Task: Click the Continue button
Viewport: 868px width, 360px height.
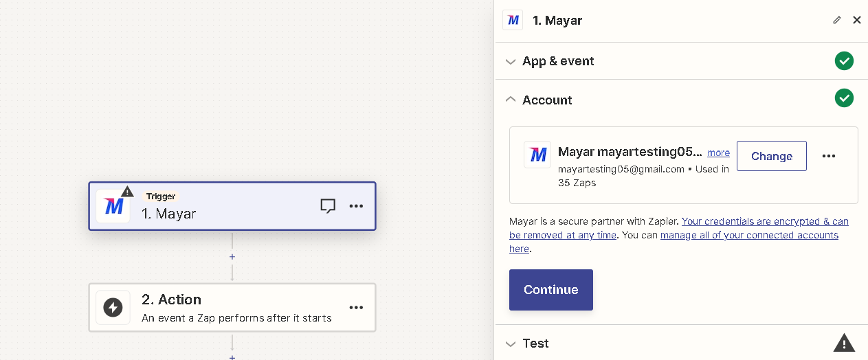Action: pyautogui.click(x=551, y=290)
